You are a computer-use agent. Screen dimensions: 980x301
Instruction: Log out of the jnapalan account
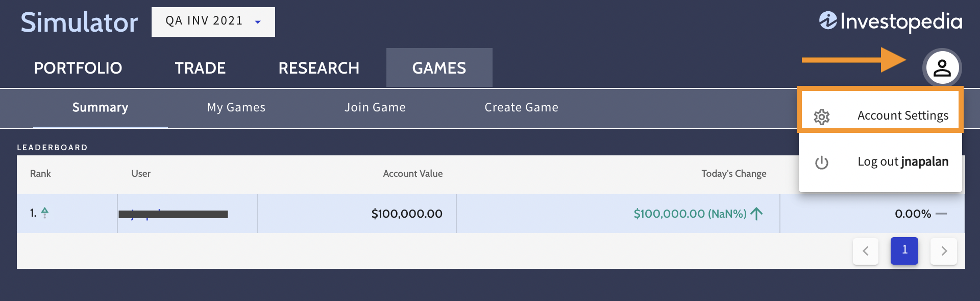click(902, 162)
